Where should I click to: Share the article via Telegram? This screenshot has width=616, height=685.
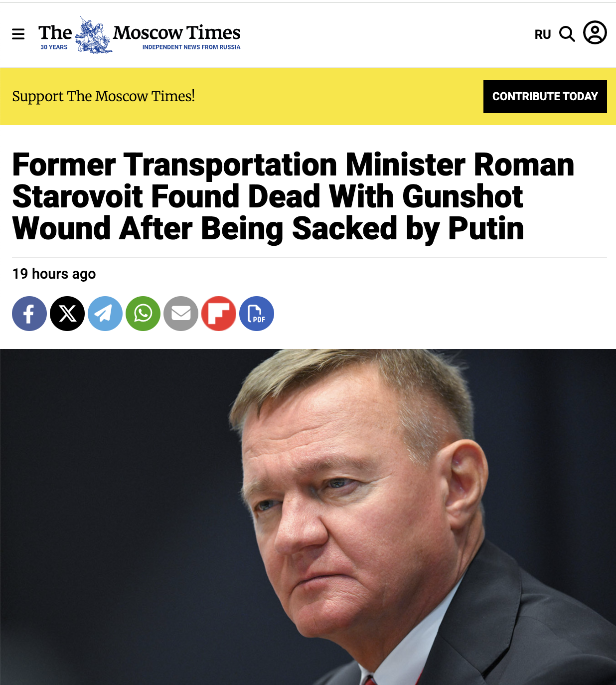tap(105, 314)
